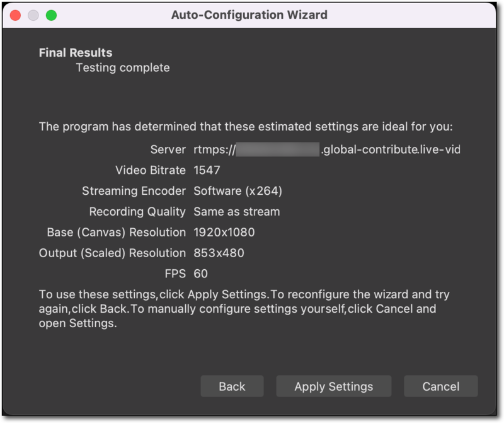This screenshot has height=423, width=504.
Task: Click the Back button to reconfigure
Action: (x=232, y=386)
